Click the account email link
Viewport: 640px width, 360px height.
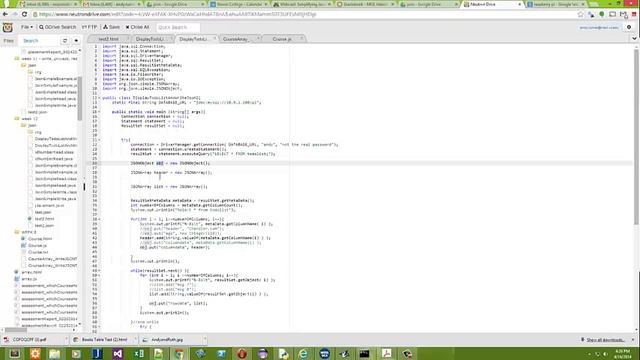(599, 28)
